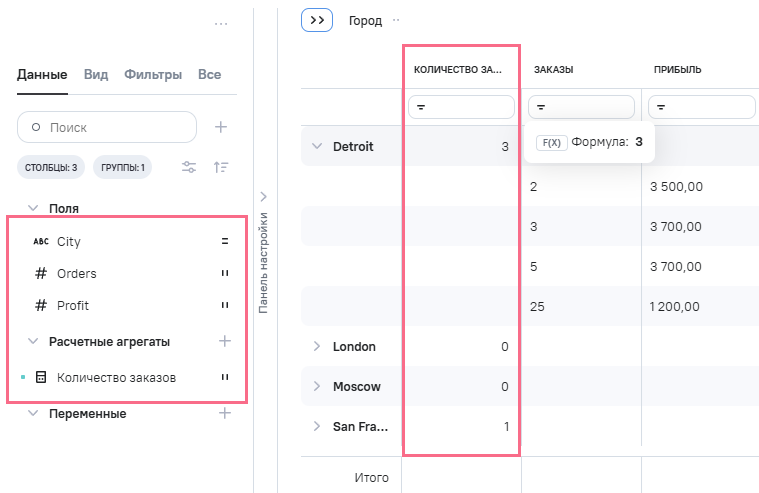759x493 pixels.
Task: Click the F(X) formula icon in tooltip
Action: (x=550, y=142)
